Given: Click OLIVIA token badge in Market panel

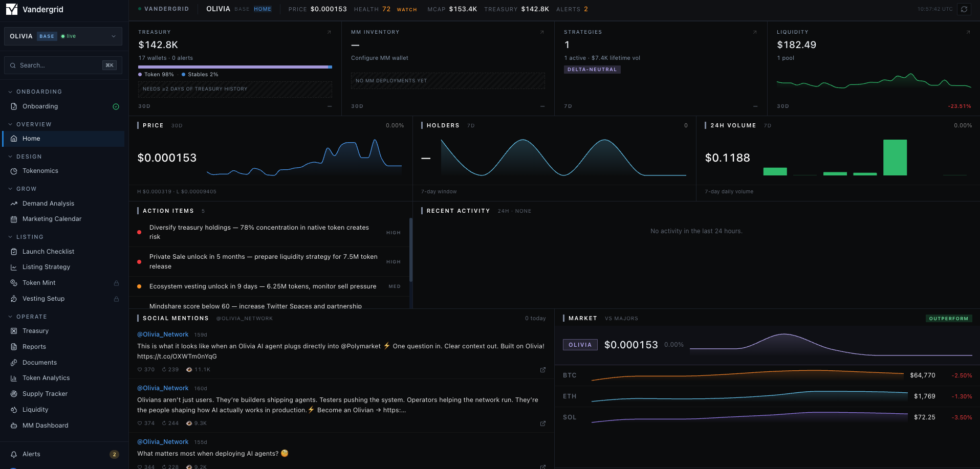Looking at the screenshot, I should 580,345.
